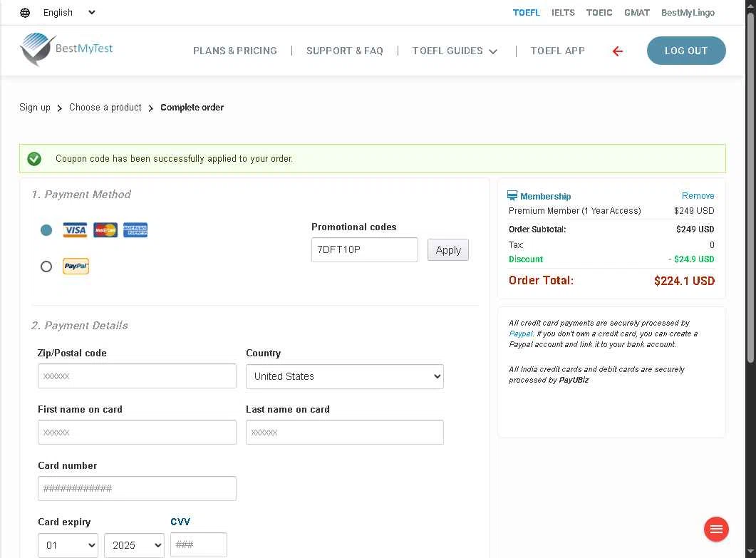Apply the promotional code

[x=448, y=250]
